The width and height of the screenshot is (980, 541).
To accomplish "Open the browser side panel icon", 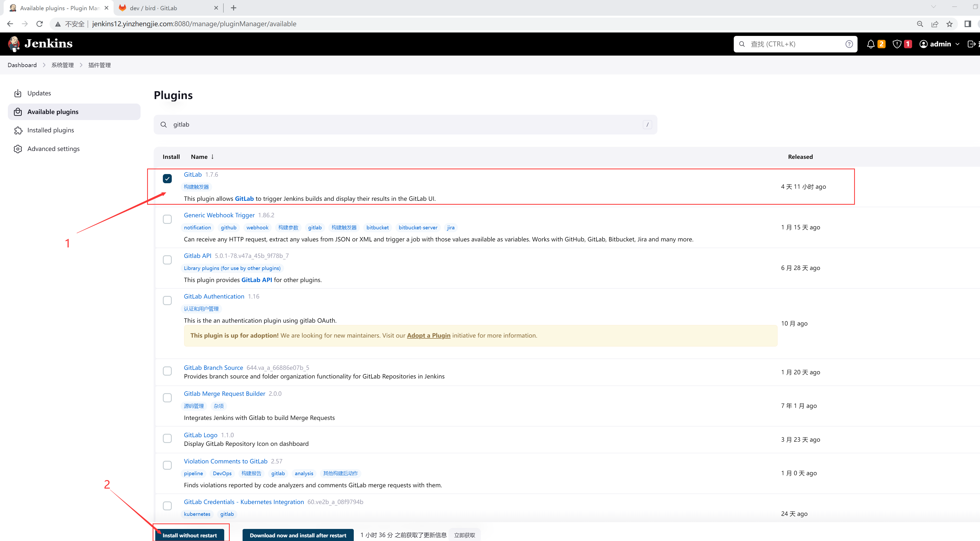I will pyautogui.click(x=967, y=24).
